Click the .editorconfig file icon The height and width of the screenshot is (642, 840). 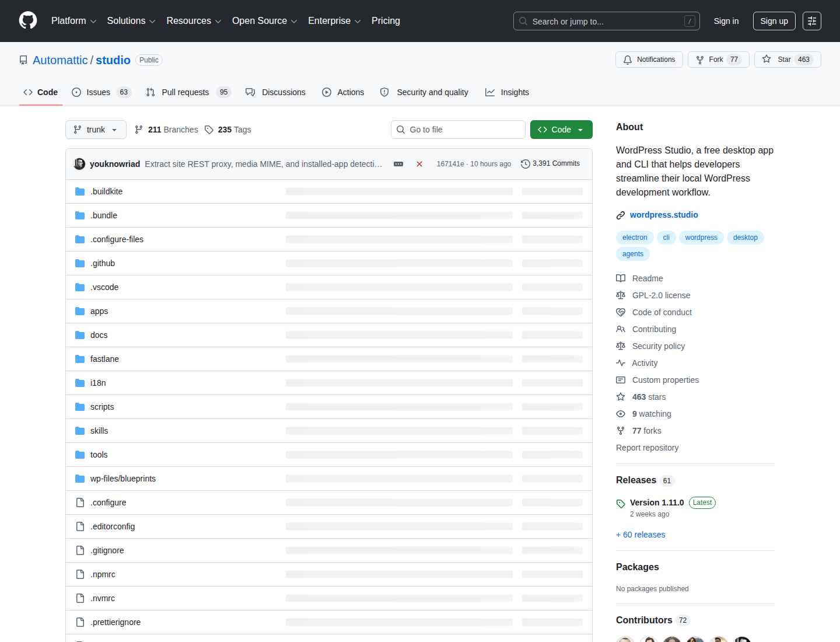[x=80, y=526]
